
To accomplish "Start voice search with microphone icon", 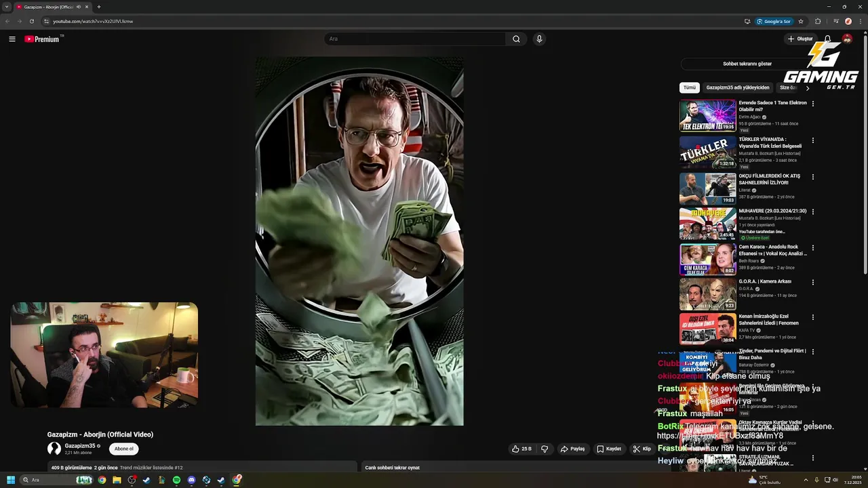I will (x=539, y=39).
